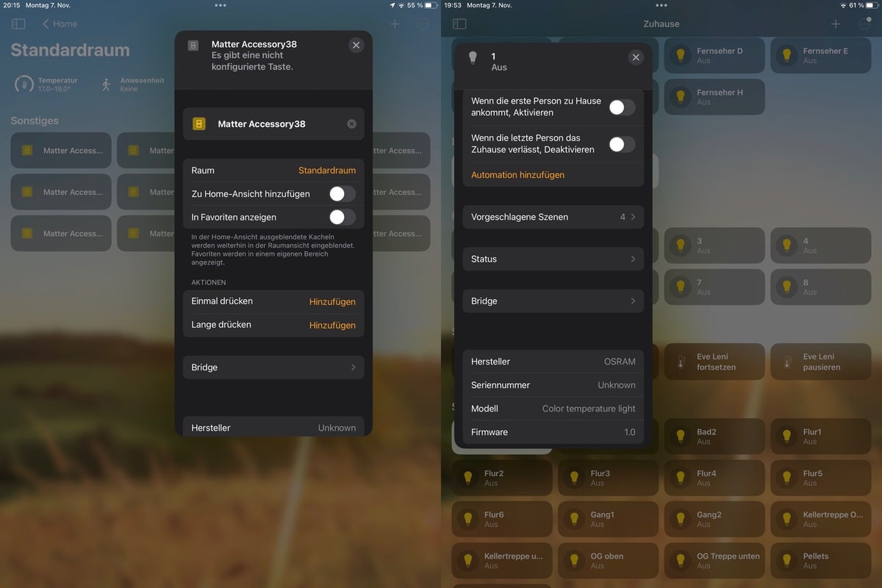This screenshot has height=588, width=882.
Task: Tap the Eve Leni pausieren thermometer icon
Action: click(x=786, y=362)
